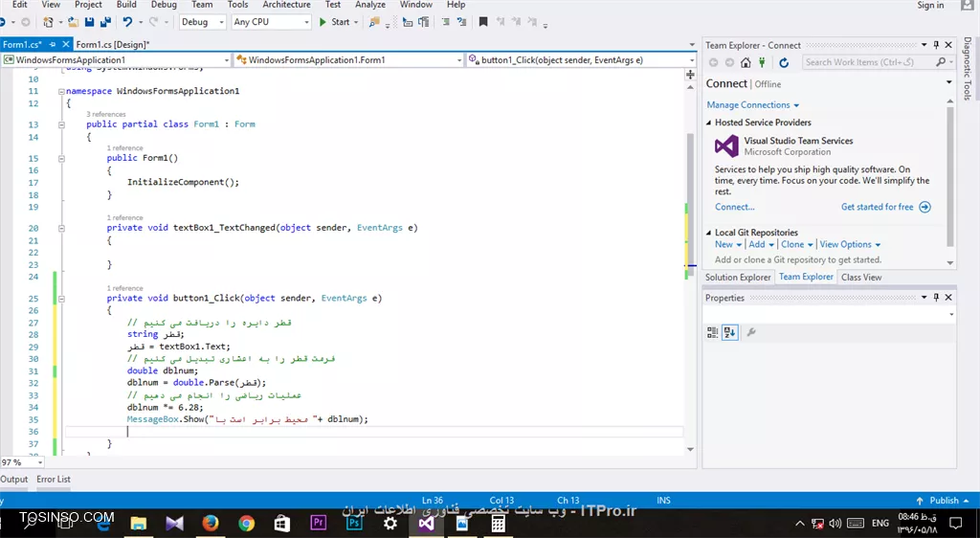Pin the Team Explorer panel with pushpin
980x538 pixels.
[x=936, y=45]
